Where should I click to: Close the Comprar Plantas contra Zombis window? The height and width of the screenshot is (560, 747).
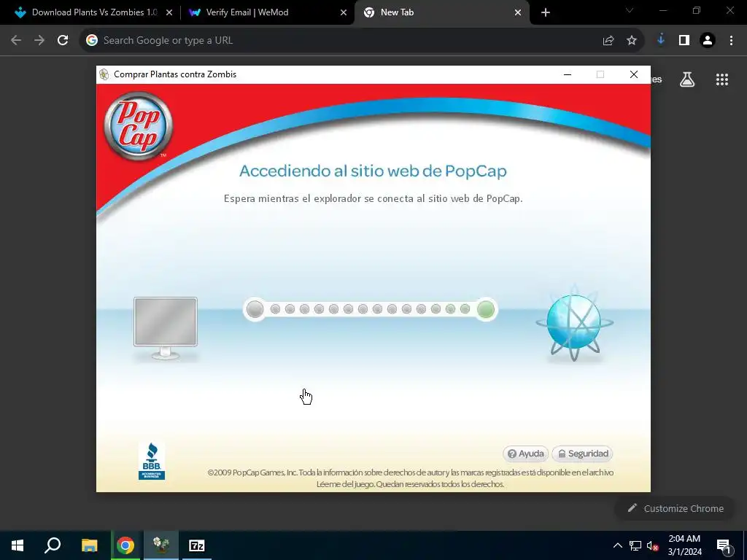(634, 74)
